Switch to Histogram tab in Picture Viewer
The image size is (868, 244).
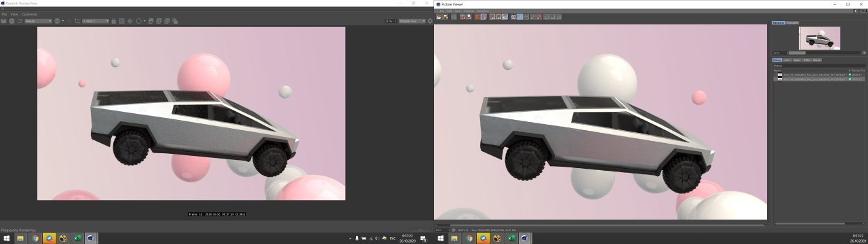coord(793,23)
